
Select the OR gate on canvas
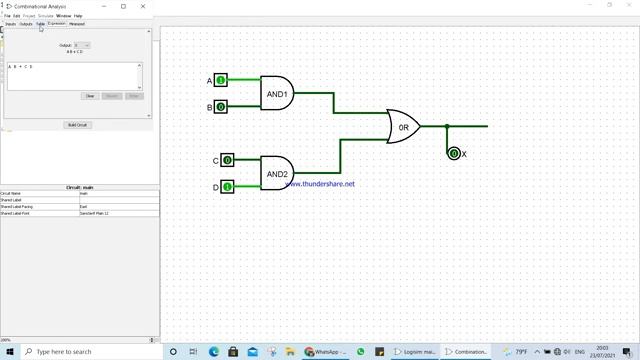coord(403,127)
